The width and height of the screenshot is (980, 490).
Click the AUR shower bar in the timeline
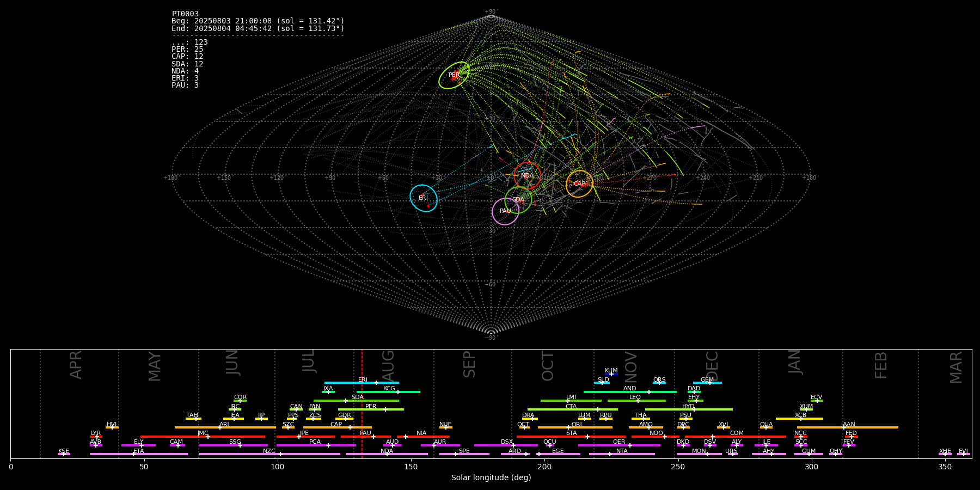440,445
